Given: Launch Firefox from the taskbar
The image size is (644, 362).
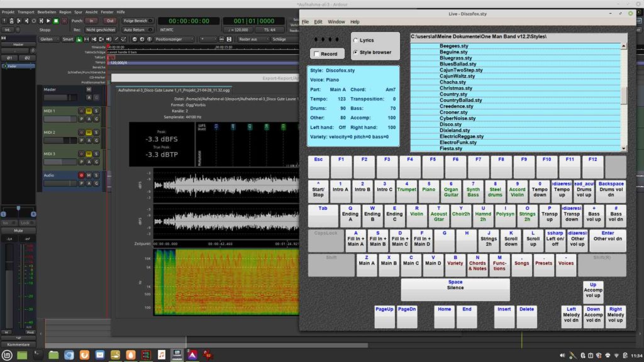Looking at the screenshot, I should coord(84,355).
